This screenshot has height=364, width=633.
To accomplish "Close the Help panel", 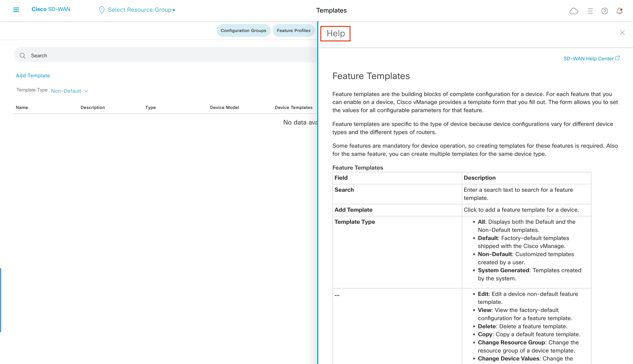I will [622, 33].
